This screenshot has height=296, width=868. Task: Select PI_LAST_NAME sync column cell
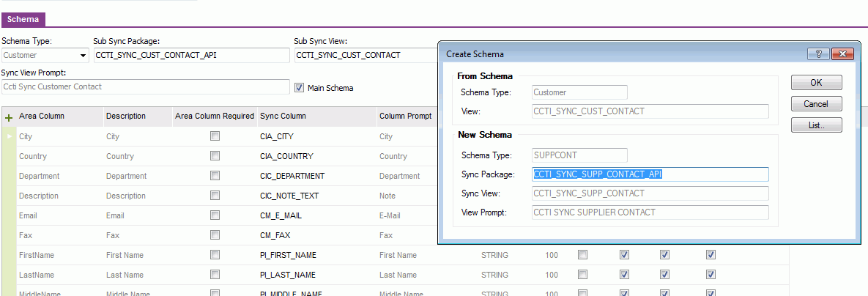tap(316, 275)
